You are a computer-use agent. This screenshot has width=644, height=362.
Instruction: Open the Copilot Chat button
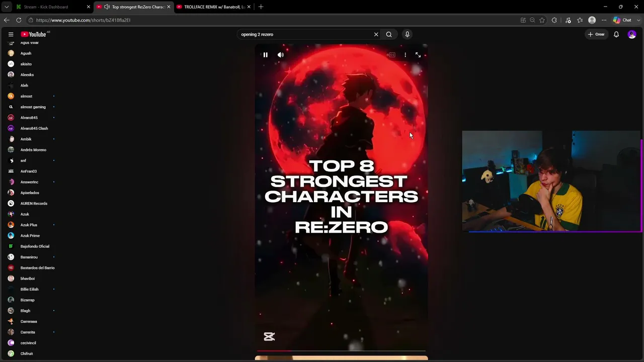622,20
